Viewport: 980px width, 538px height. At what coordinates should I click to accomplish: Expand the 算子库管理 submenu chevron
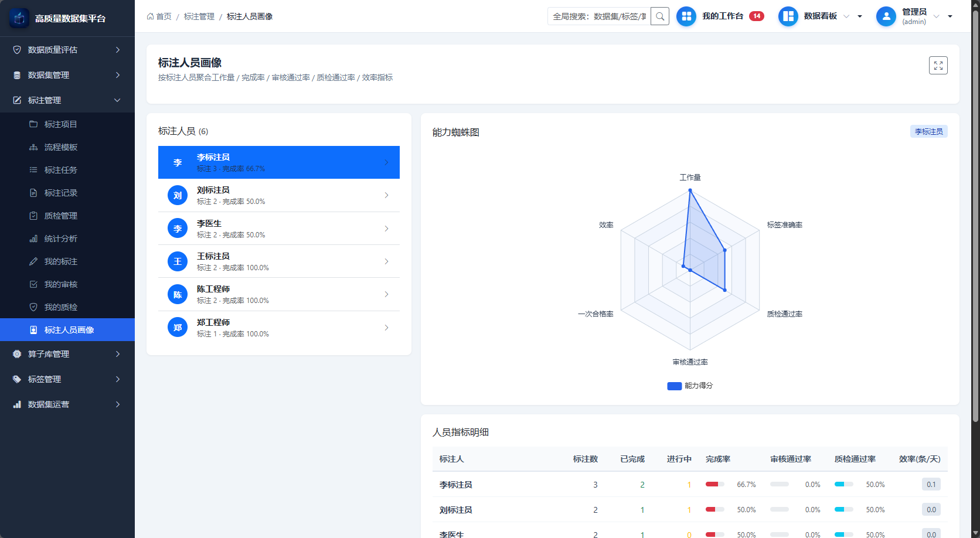click(x=118, y=354)
